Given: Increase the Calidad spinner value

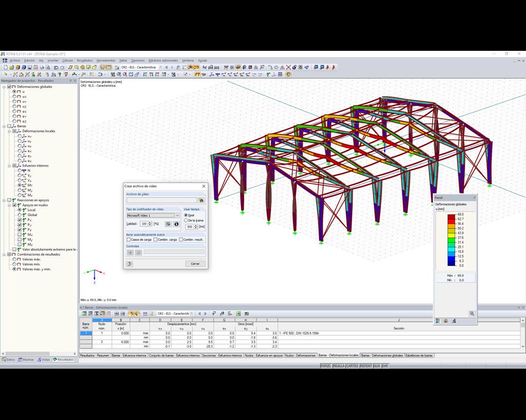Looking at the screenshot, I should (149, 222).
